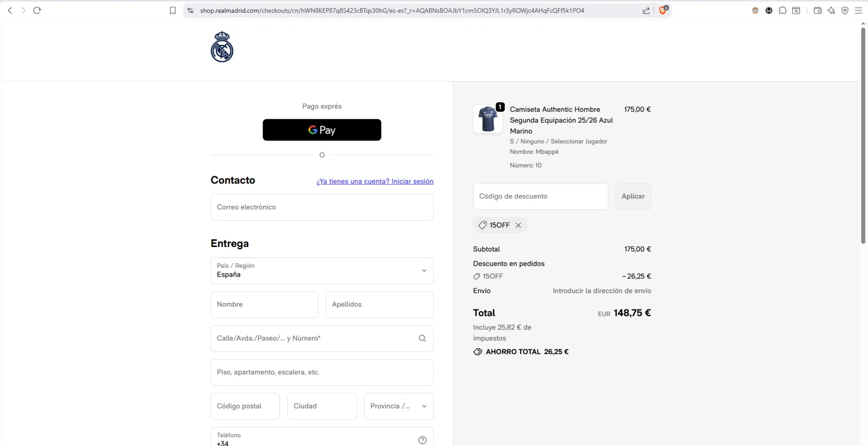The height and width of the screenshot is (446, 868).
Task: Reload the checkout page
Action: pyautogui.click(x=37, y=10)
